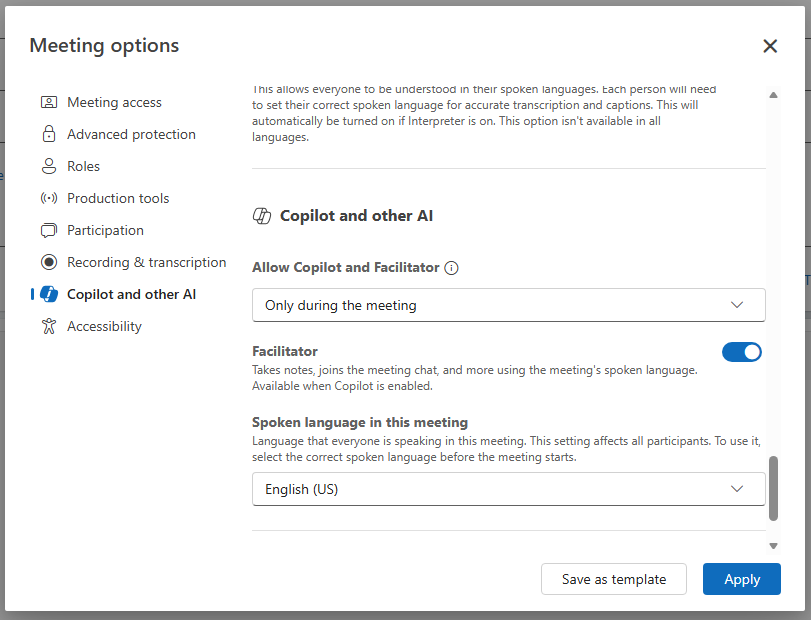811x620 pixels.
Task: Click the scroll down arrow
Action: pyautogui.click(x=773, y=545)
